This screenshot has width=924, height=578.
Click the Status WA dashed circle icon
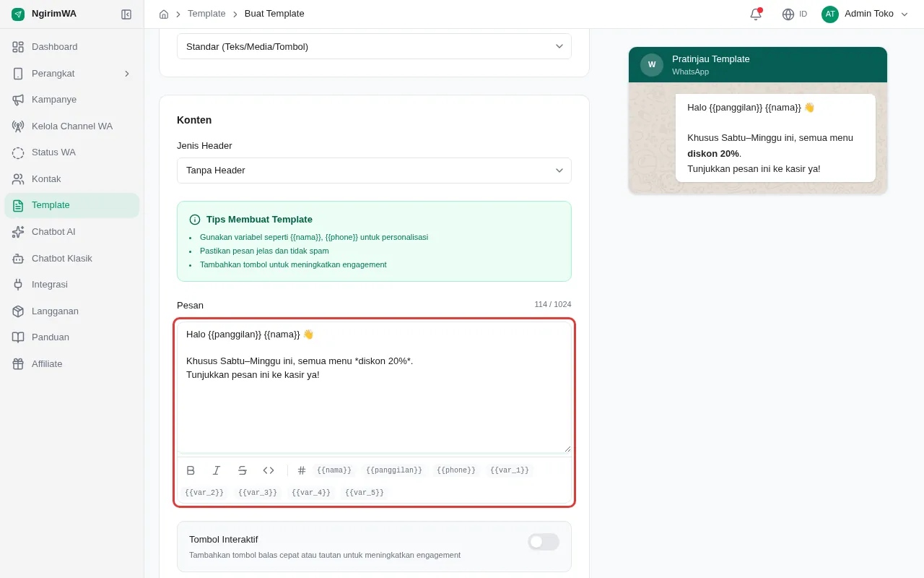coord(18,152)
